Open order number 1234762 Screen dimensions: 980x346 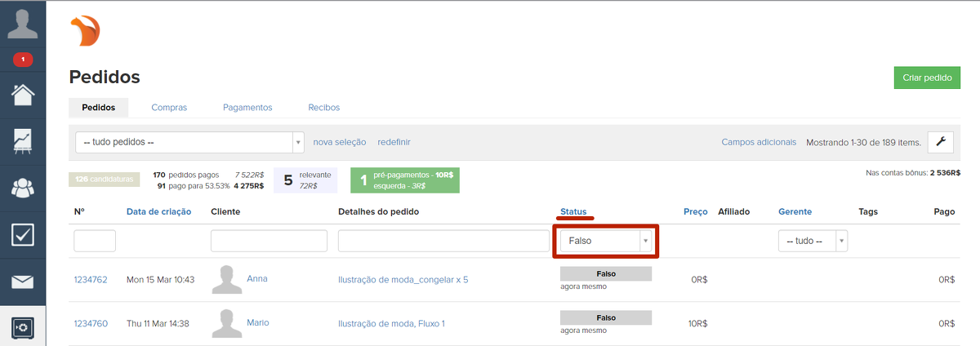click(91, 279)
